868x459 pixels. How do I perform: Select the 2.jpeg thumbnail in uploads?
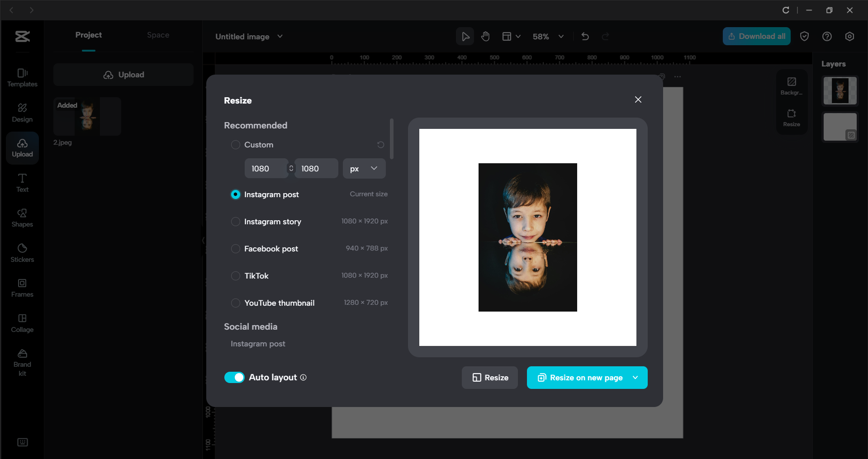tap(87, 116)
